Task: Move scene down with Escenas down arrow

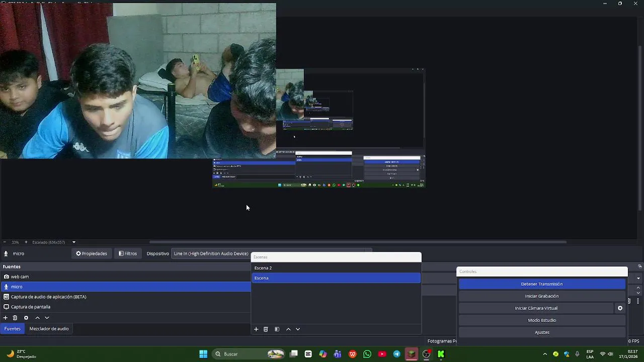Action: [298, 329]
